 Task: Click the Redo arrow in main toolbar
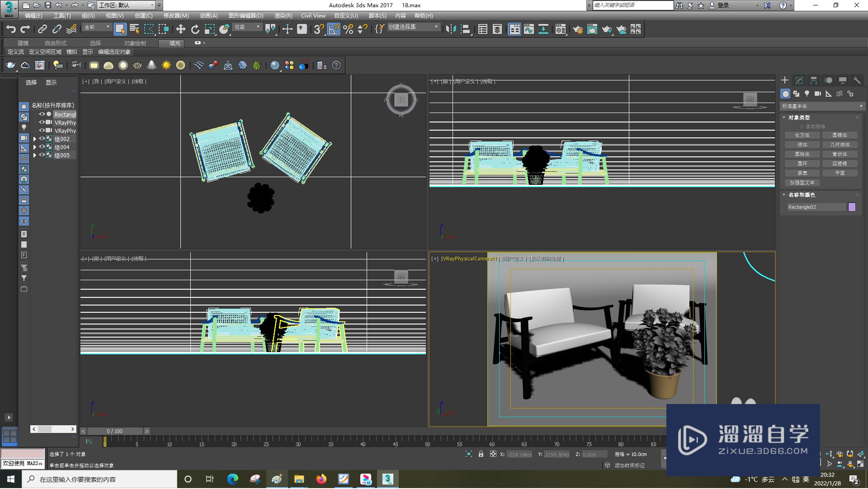(x=25, y=29)
